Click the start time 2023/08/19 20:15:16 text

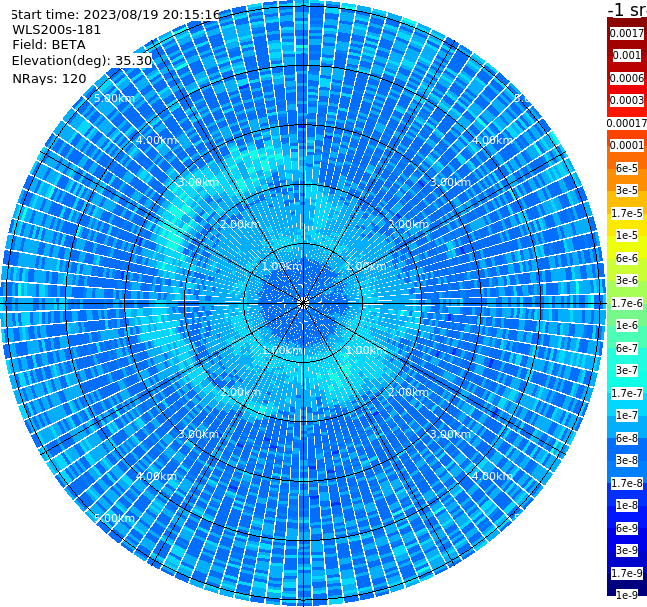tap(115, 14)
